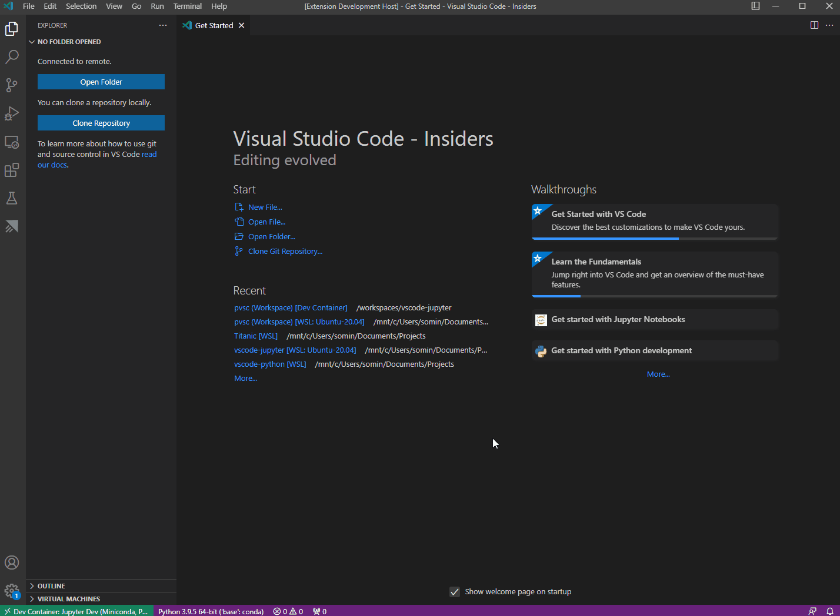Open the Extensions view
Screen dimensions: 840x616
pyautogui.click(x=12, y=170)
